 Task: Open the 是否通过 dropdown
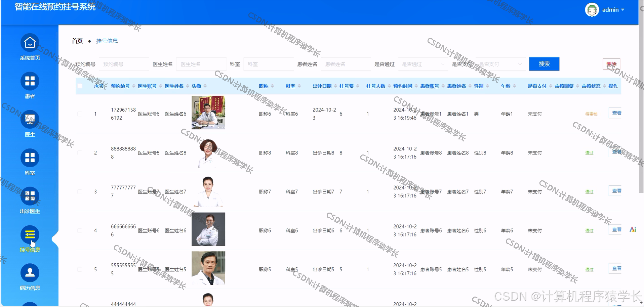pos(423,64)
